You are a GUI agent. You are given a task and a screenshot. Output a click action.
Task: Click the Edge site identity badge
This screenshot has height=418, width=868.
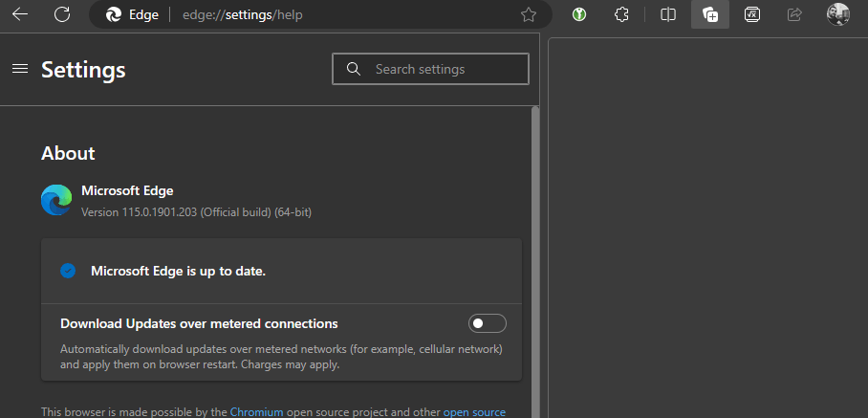pos(132,14)
